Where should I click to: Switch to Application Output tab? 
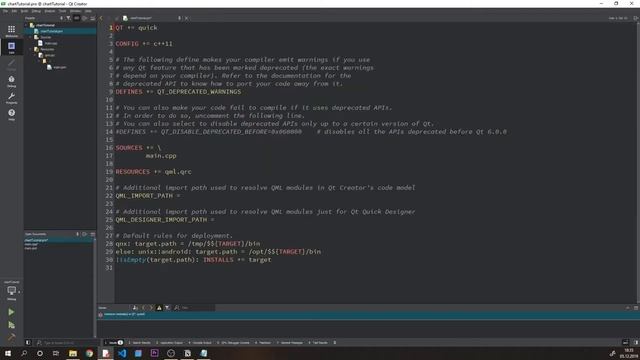pos(170,342)
